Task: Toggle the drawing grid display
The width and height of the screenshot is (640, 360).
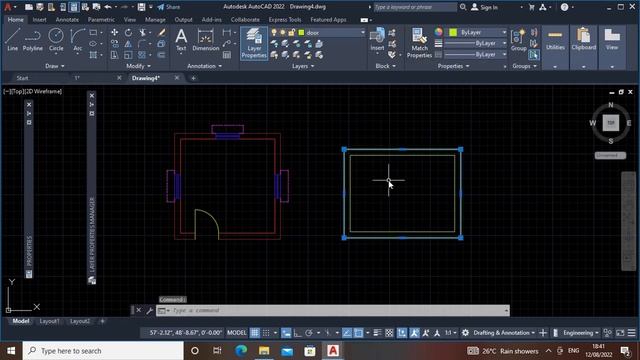Action: pyautogui.click(x=255, y=333)
